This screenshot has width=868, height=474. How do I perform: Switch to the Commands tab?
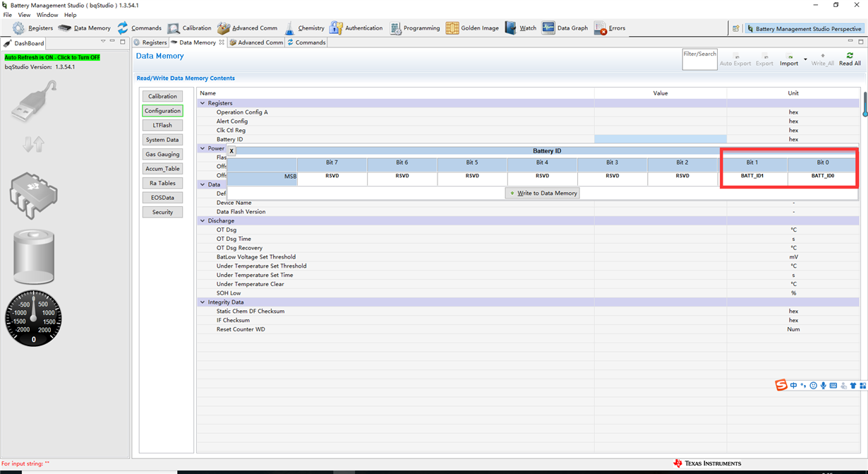point(306,42)
